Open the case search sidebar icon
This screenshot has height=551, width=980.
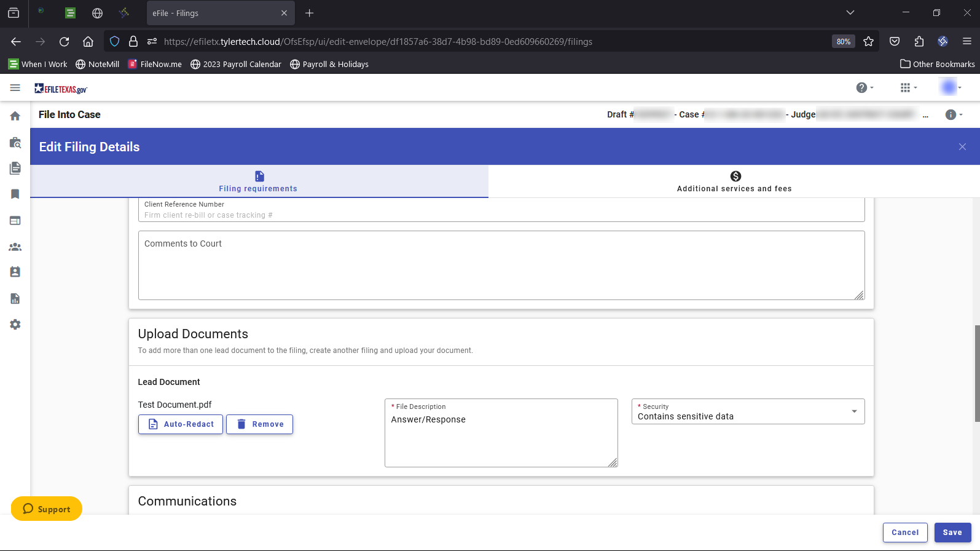click(15, 143)
